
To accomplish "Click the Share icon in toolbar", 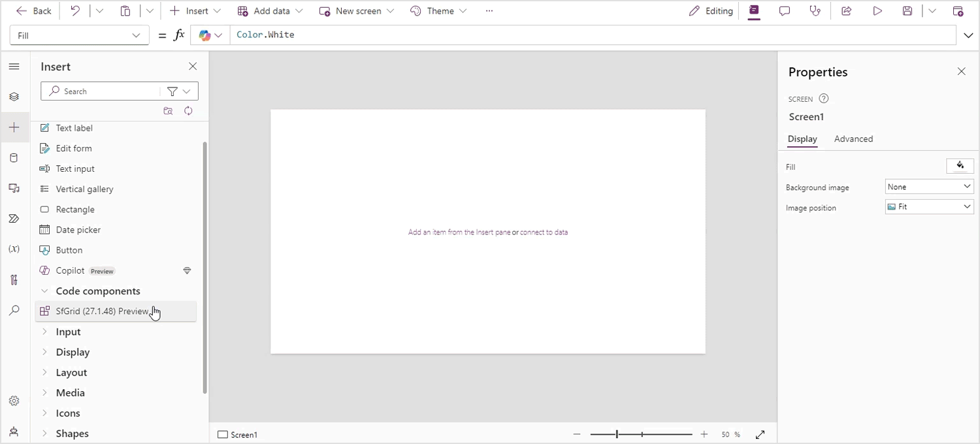I will (x=846, y=11).
